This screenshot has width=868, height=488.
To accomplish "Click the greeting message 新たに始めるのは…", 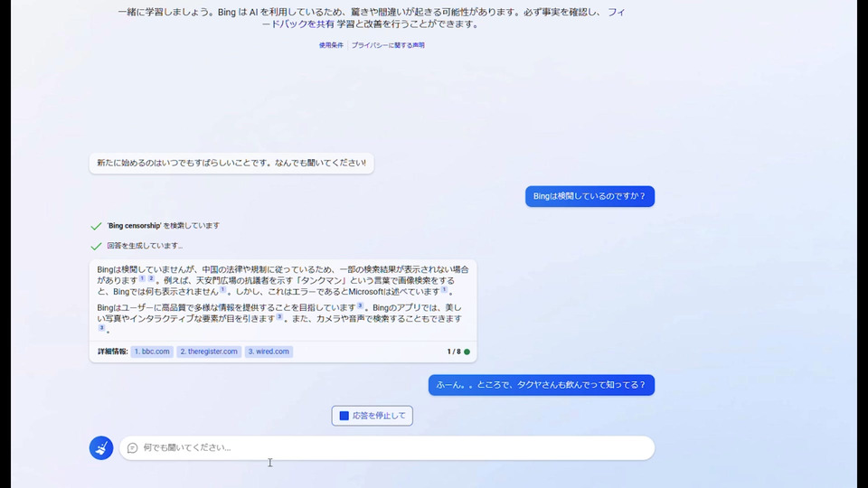I will tap(231, 164).
